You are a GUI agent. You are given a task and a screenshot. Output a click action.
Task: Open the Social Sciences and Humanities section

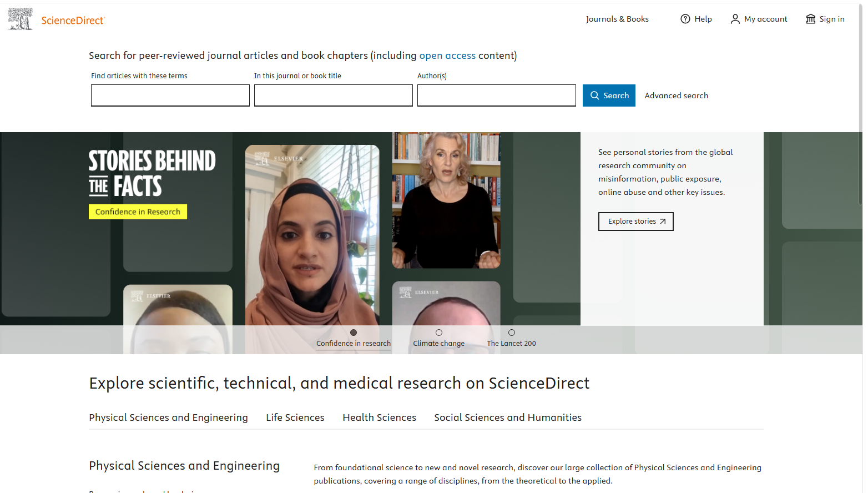[507, 417]
